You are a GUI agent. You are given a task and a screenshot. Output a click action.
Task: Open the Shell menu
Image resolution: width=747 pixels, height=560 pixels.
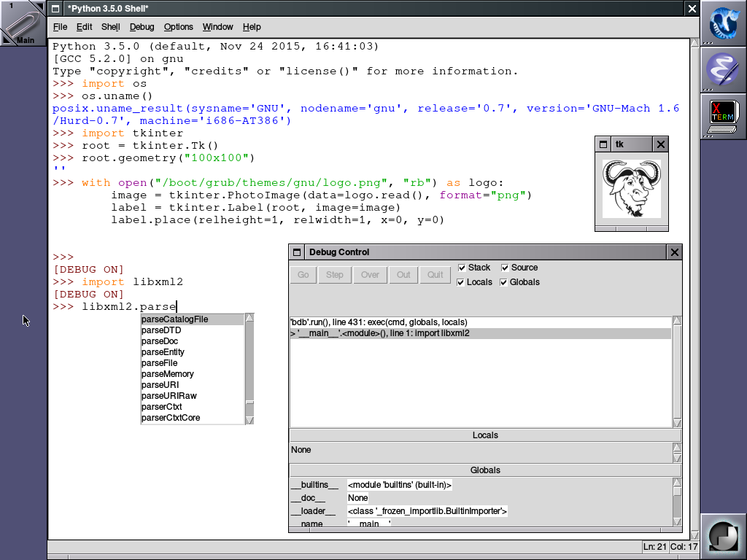coord(110,27)
